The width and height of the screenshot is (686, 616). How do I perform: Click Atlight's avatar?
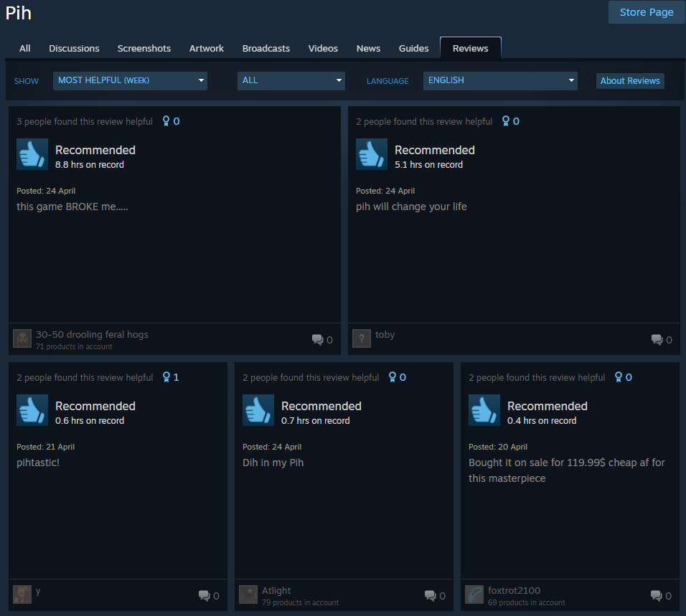click(x=248, y=594)
